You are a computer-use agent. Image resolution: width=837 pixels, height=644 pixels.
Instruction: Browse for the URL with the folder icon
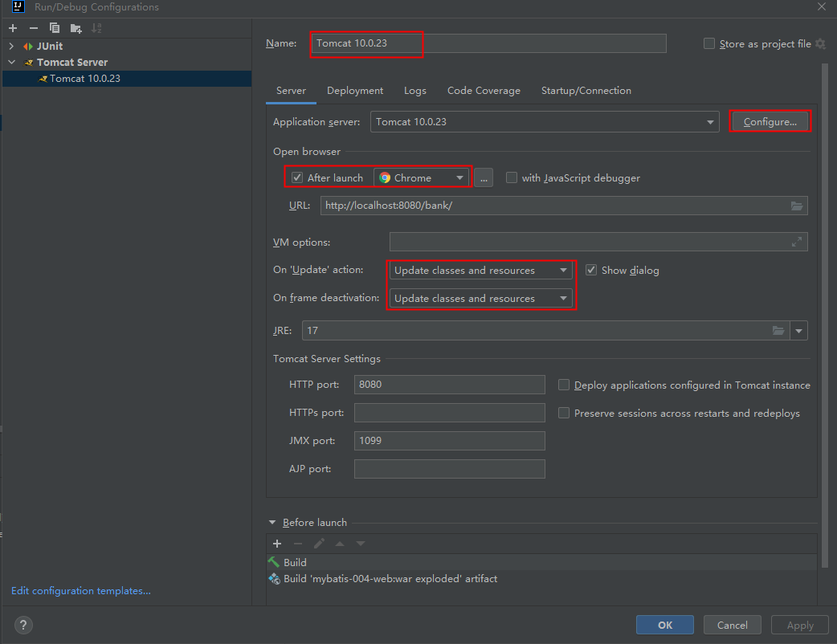796,206
